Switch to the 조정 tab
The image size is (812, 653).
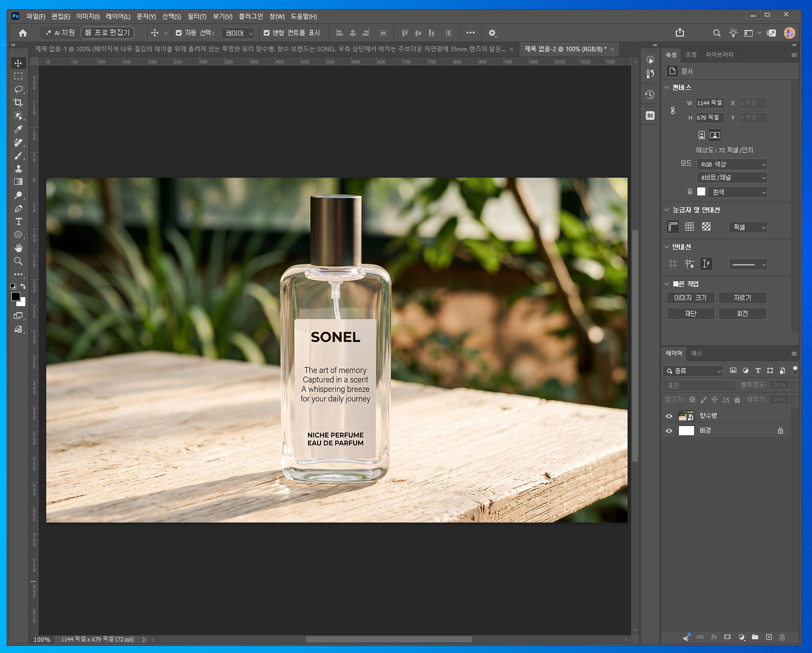click(x=691, y=54)
